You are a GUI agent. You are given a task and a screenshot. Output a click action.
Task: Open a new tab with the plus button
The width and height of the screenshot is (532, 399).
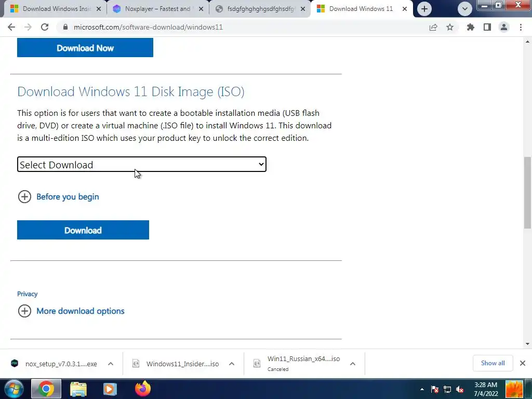[x=424, y=9]
